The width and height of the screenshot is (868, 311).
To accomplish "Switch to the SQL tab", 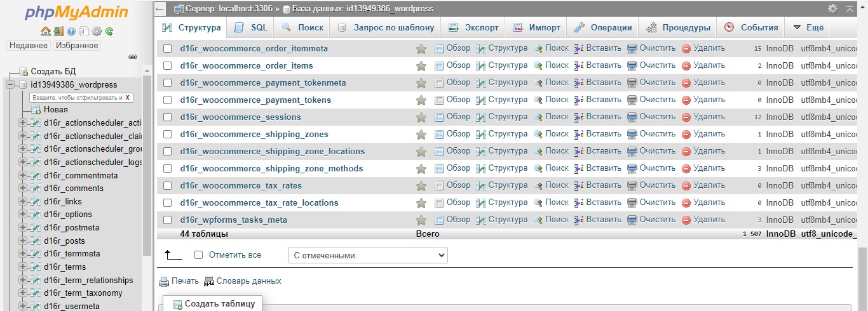I will (x=251, y=28).
